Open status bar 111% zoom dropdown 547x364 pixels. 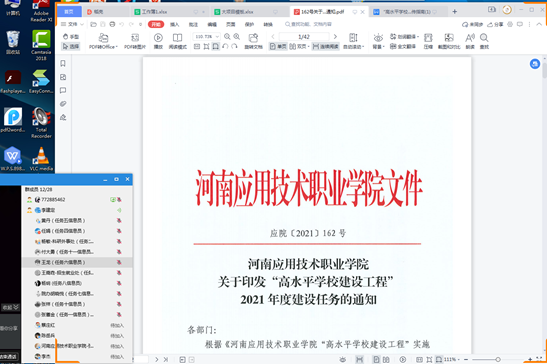[x=452, y=359]
